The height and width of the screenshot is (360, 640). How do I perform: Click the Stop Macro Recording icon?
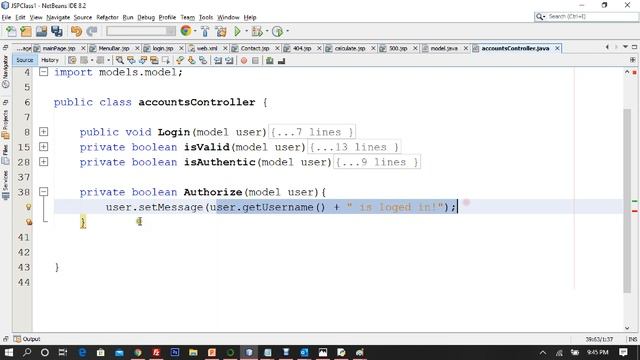click(255, 60)
